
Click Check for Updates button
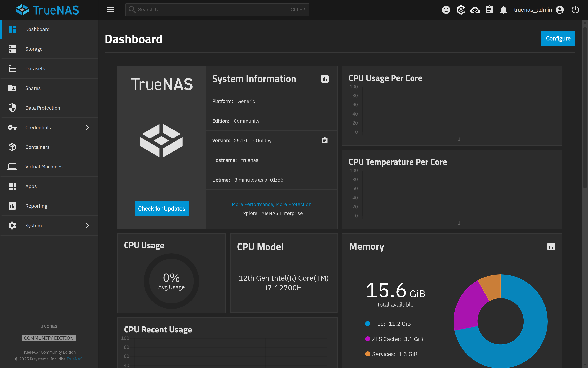[161, 209]
